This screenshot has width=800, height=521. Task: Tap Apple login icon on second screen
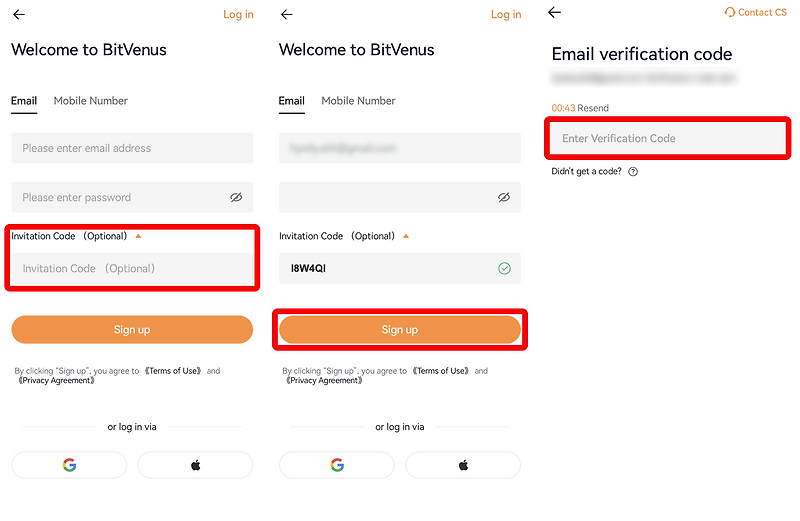(463, 465)
